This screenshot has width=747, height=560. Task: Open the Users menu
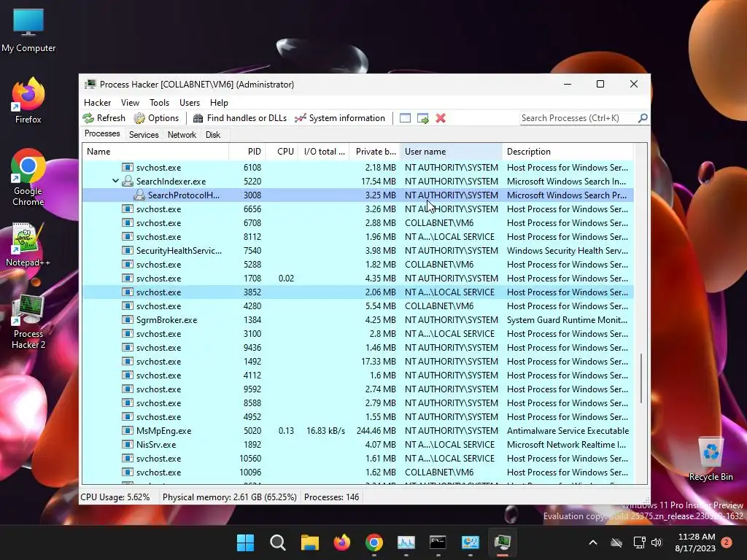[190, 102]
